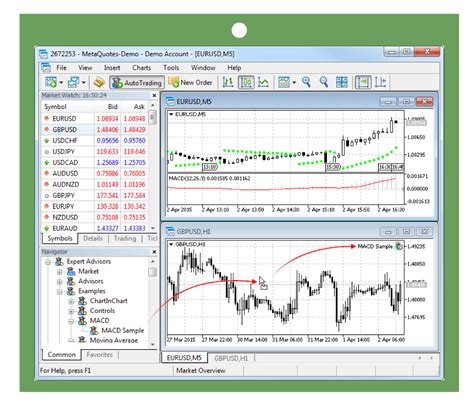Click the New Chart toolbar icon
This screenshot has height=408, width=474.
point(51,82)
